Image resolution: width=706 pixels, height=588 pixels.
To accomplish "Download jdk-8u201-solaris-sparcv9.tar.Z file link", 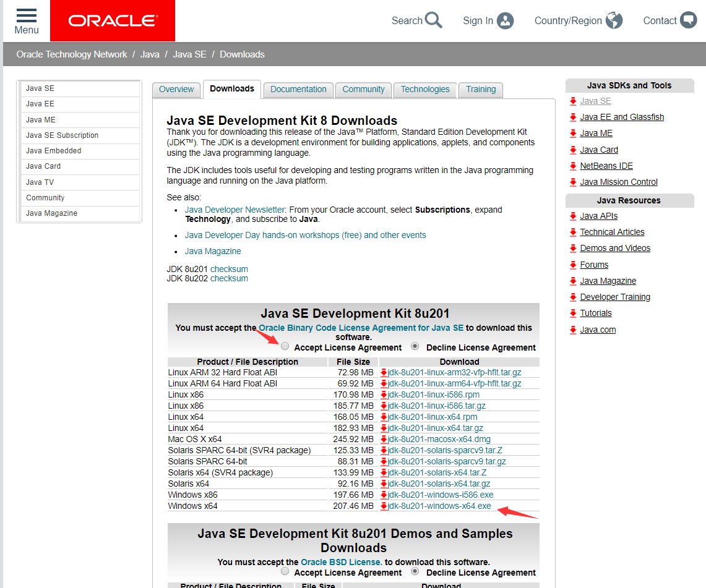I will click(x=445, y=450).
